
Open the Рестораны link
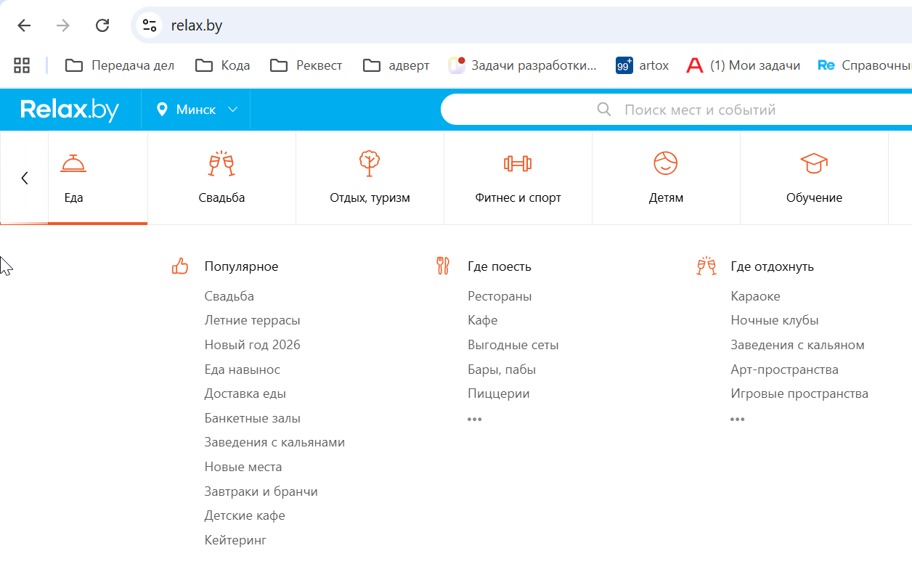tap(500, 296)
